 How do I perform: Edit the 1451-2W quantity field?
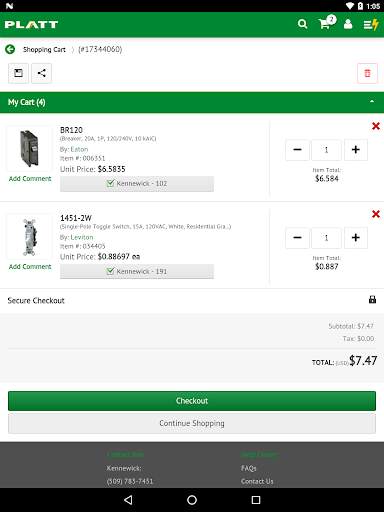(326, 238)
